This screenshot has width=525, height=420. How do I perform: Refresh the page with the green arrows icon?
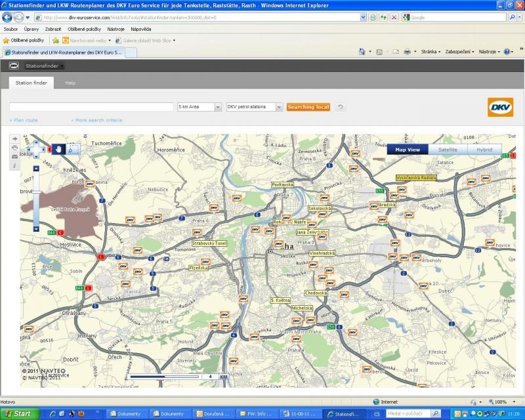coord(383,17)
